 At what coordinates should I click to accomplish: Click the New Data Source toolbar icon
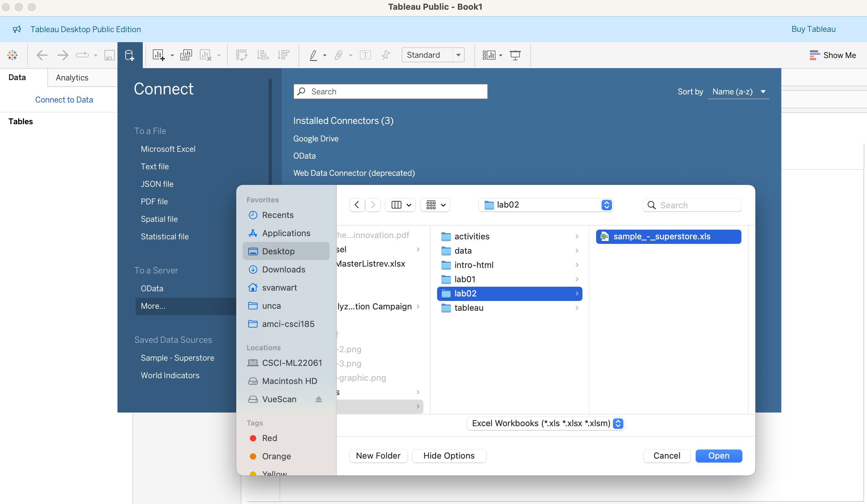click(x=130, y=55)
